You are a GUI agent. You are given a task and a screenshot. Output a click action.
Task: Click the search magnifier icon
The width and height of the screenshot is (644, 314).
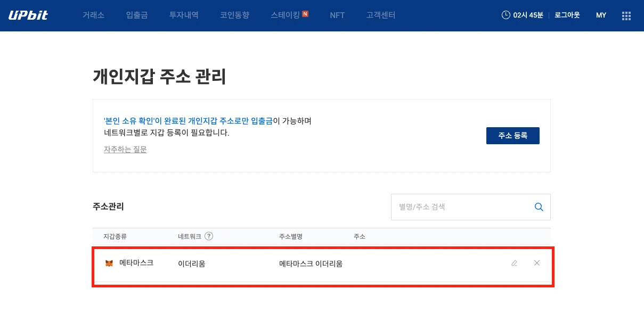pos(539,207)
